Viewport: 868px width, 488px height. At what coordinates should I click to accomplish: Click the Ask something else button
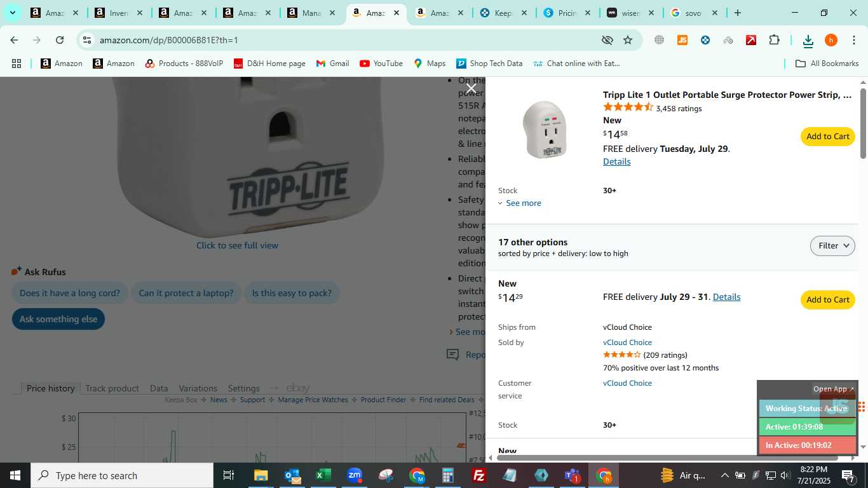(x=58, y=319)
